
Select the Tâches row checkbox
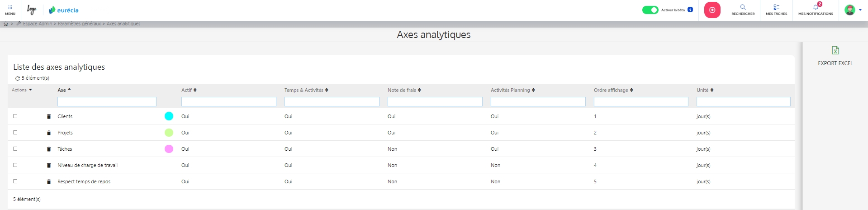(x=15, y=149)
